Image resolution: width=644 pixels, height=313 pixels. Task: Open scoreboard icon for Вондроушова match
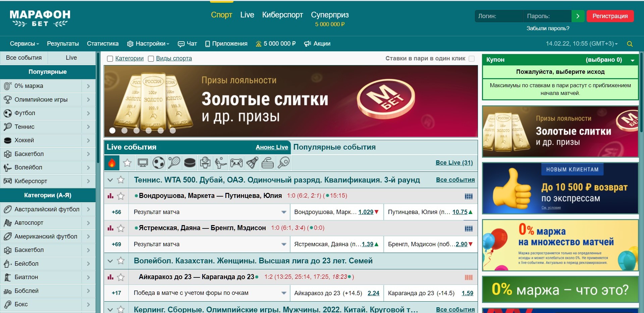tap(469, 196)
